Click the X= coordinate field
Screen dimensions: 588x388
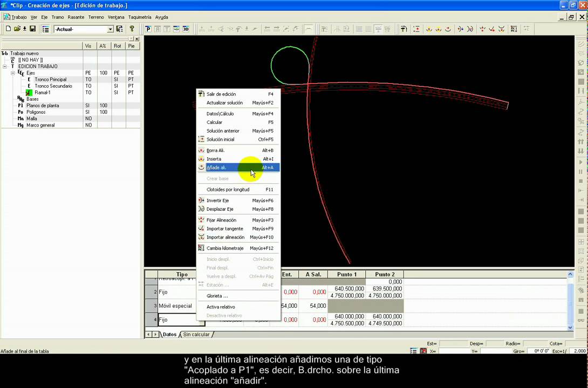pyautogui.click(x=454, y=351)
